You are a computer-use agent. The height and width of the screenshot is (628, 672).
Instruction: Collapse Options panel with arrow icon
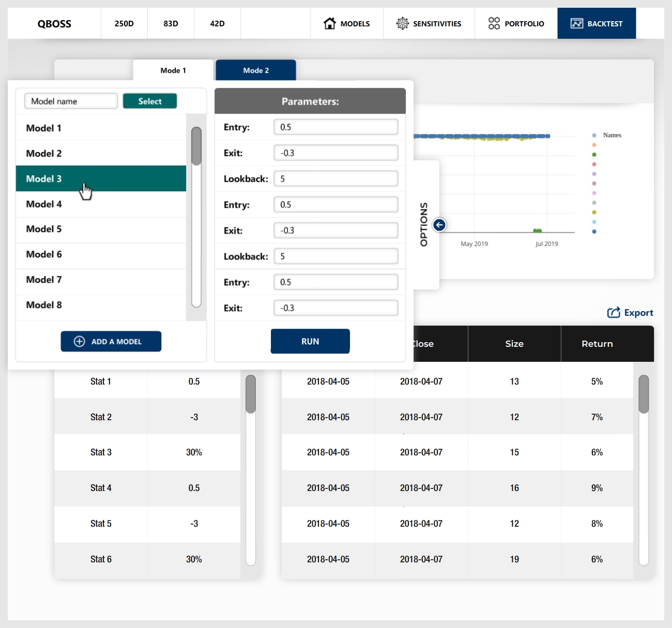(439, 225)
